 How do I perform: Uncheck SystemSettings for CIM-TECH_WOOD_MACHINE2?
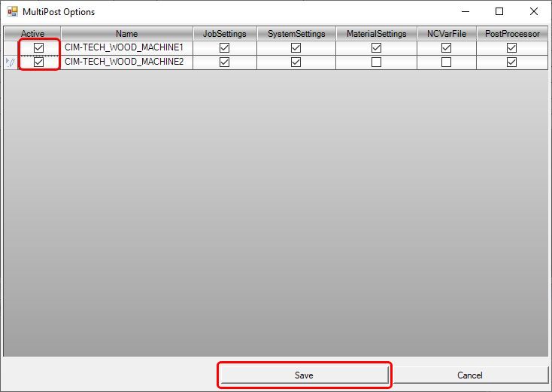pos(296,62)
